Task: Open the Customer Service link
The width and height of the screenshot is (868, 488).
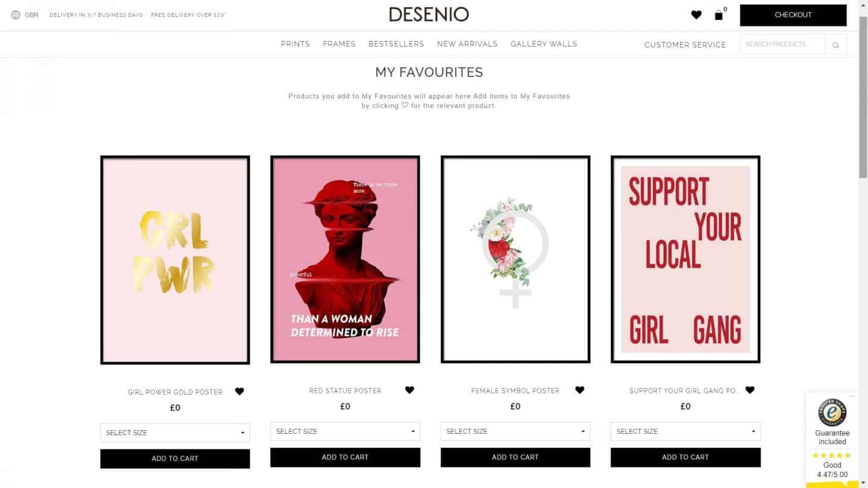Action: point(685,45)
